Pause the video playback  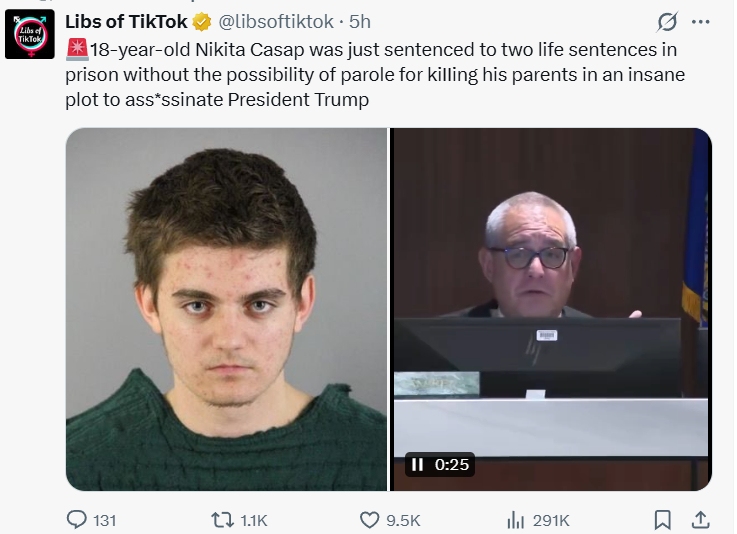pos(417,464)
